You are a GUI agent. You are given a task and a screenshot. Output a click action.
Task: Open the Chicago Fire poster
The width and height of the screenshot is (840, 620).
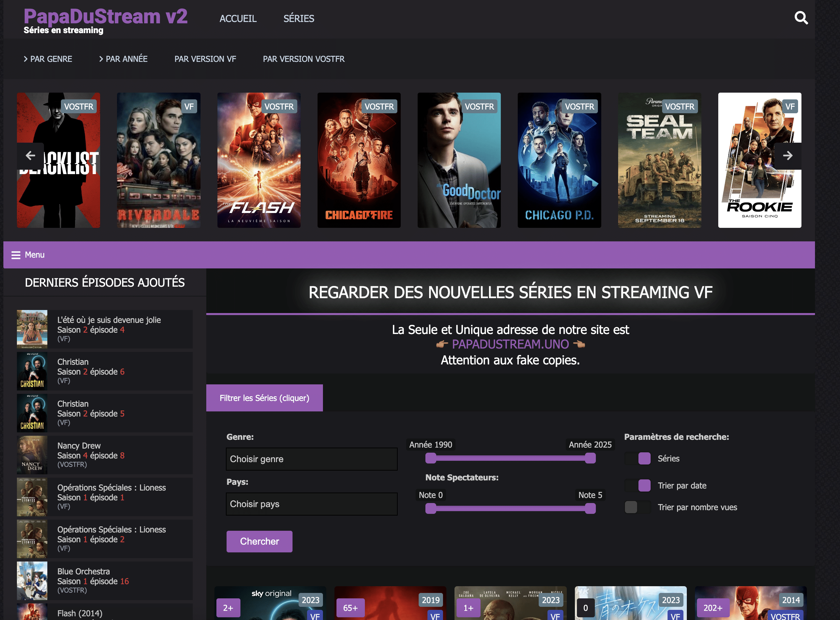pos(359,160)
